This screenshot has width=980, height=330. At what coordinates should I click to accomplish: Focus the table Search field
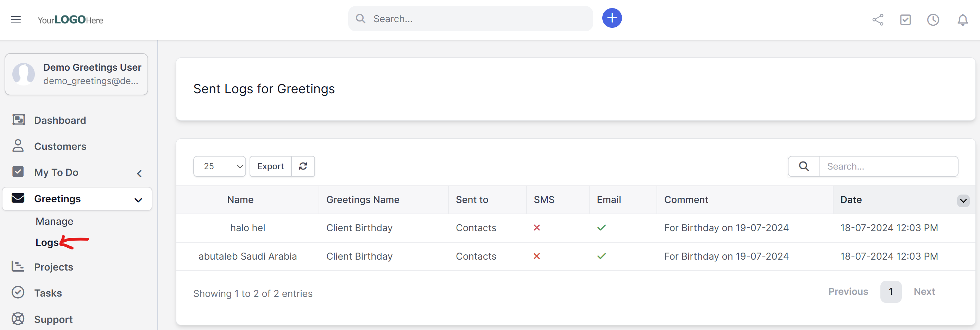[888, 166]
